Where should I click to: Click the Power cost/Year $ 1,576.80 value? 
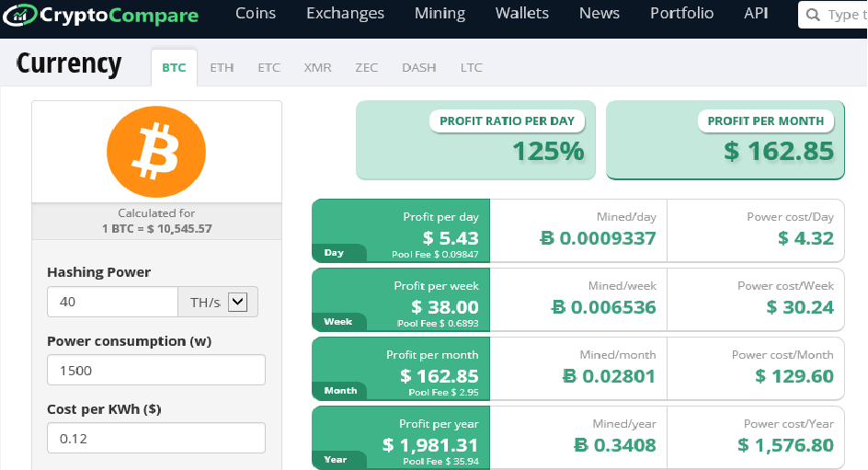point(785,444)
